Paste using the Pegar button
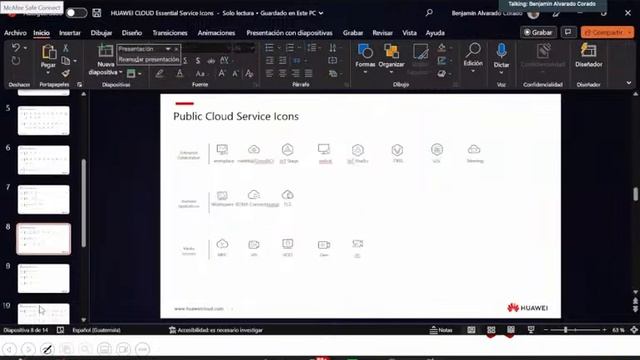 (48, 57)
